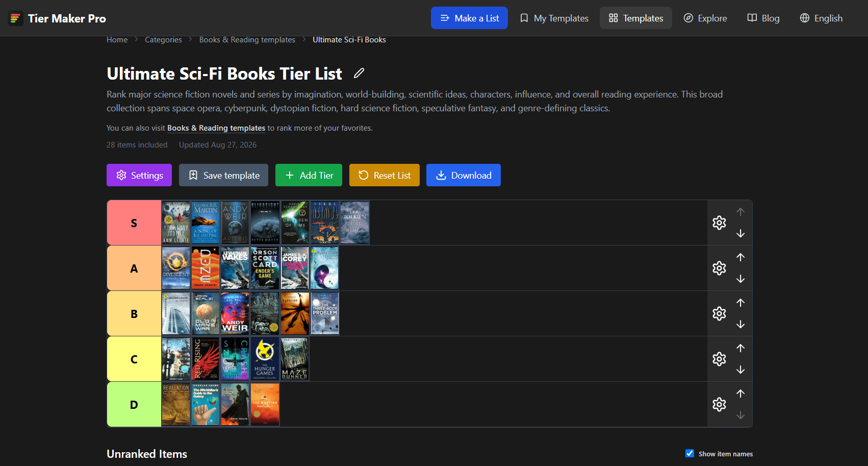Select Tolkien Lord of the Rings cover
Viewport: 868px width, 466px height.
pos(354,223)
